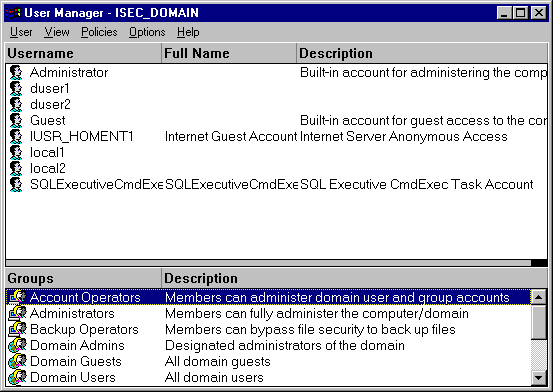Select the Guest user icon
The height and width of the screenshot is (392, 553).
[16, 121]
